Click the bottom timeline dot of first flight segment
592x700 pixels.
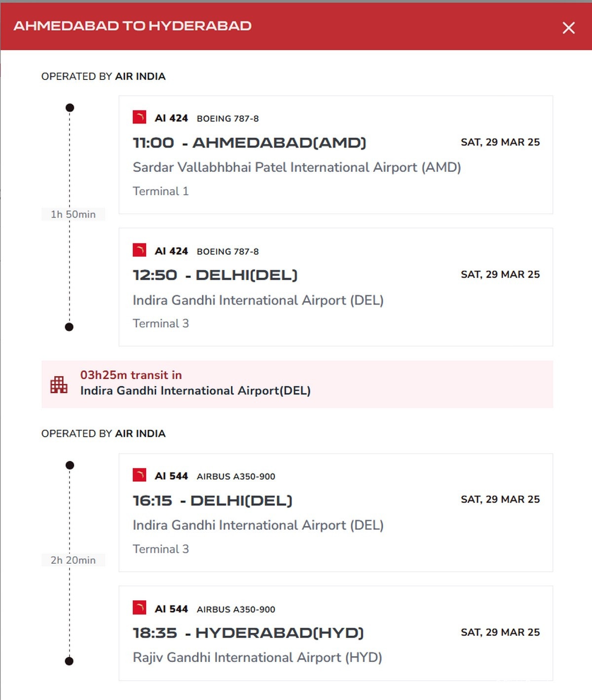tap(70, 327)
